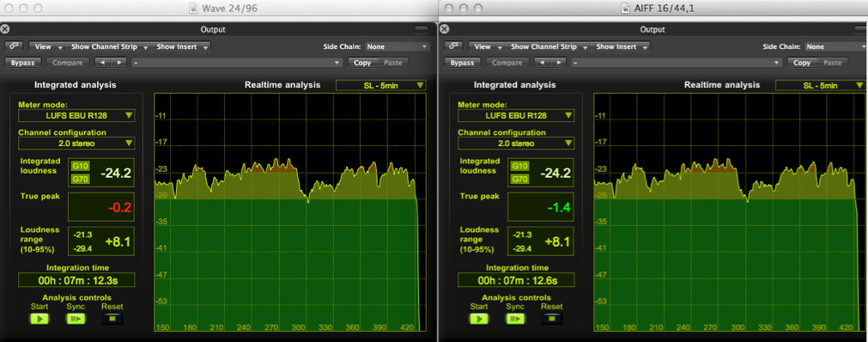
Task: Open Show Channel Strip menu in Wave 24/96
Action: coord(108,46)
